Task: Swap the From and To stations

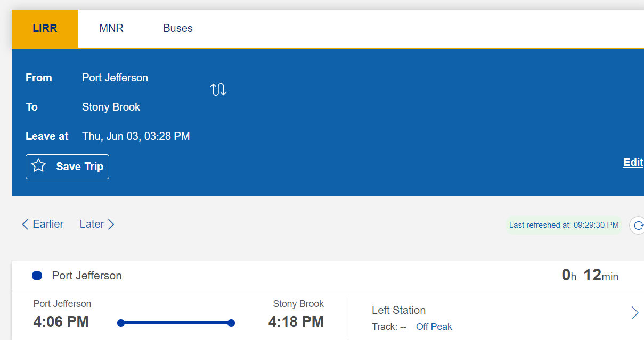Action: pos(218,89)
